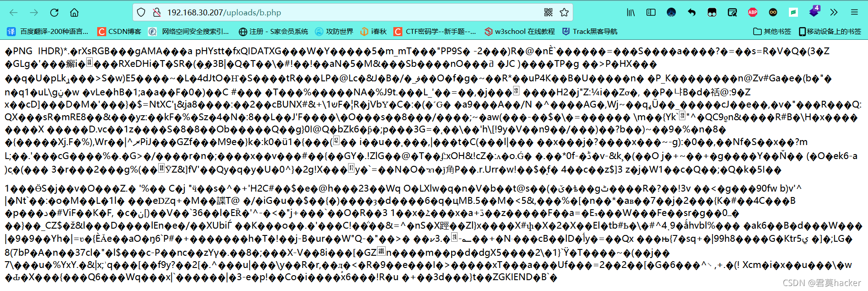
Task: Open the tracking protection shield icon
Action: click(x=141, y=12)
